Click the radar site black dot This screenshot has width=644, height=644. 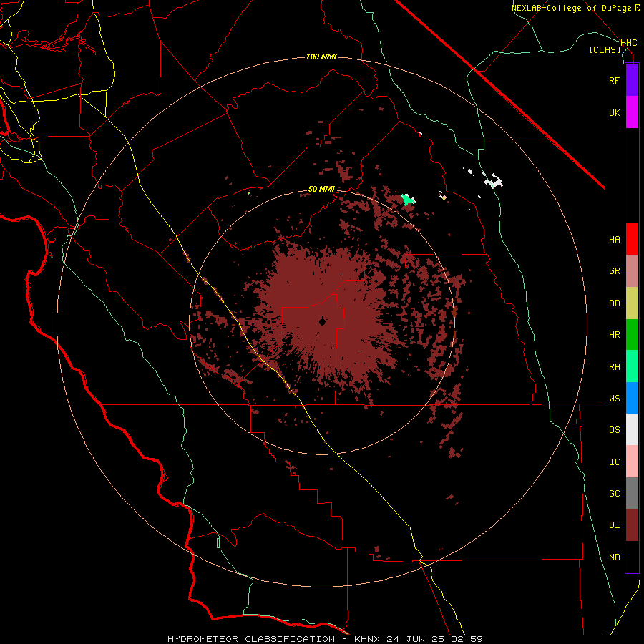(323, 321)
